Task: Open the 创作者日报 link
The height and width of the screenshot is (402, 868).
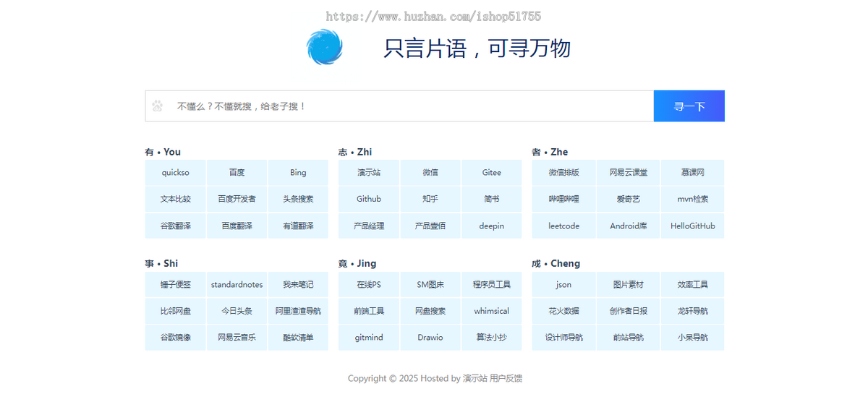Action: (x=629, y=311)
